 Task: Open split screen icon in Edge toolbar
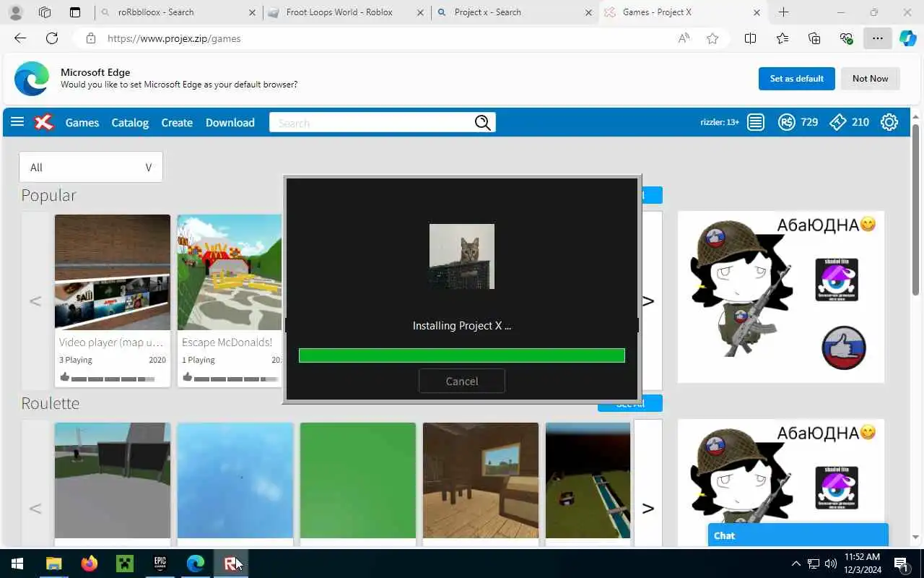coord(750,38)
